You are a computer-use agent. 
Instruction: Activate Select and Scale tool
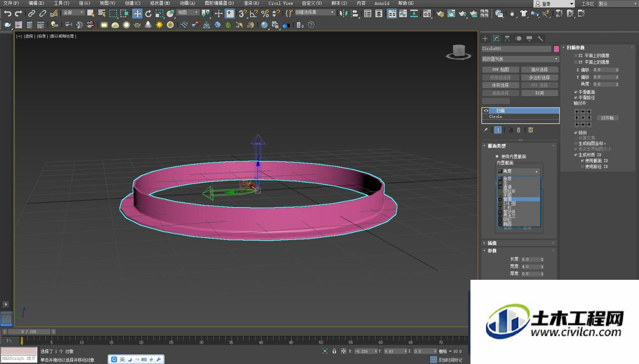[x=159, y=14]
